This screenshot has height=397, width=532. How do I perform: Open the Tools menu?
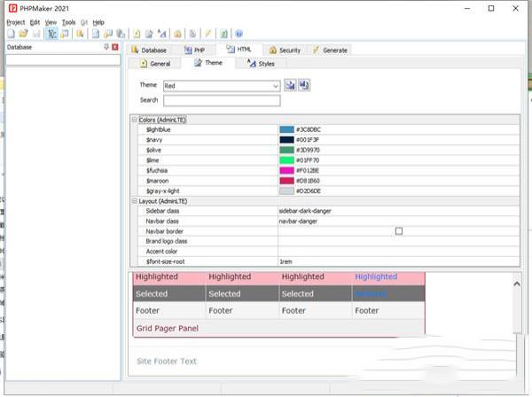tap(68, 22)
